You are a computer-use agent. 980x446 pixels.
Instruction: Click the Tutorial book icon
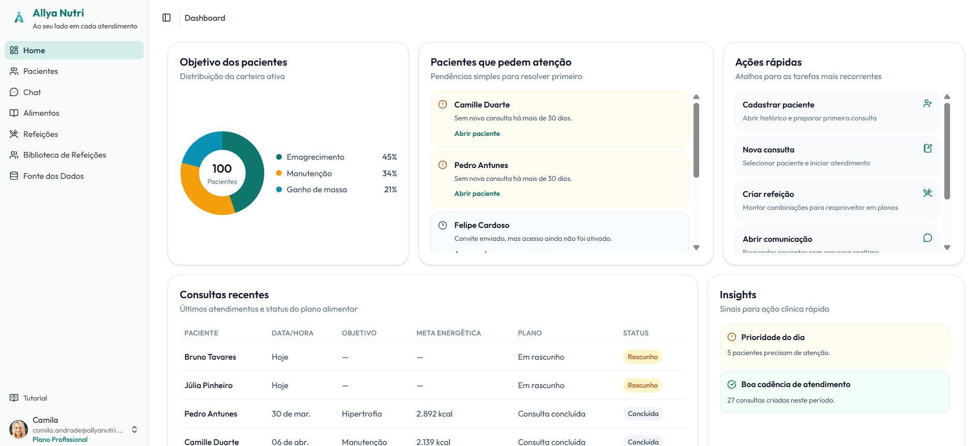click(x=14, y=398)
